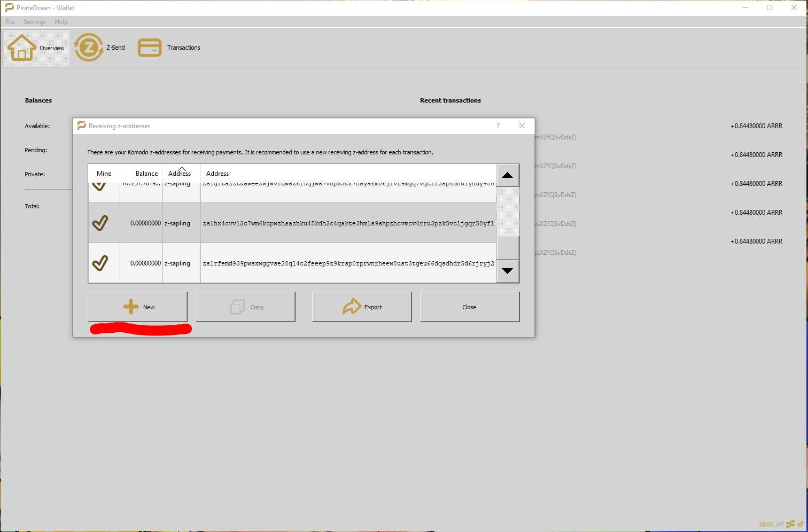
Task: Click the PirateOcean logo in the dialog title bar
Action: [x=81, y=126]
